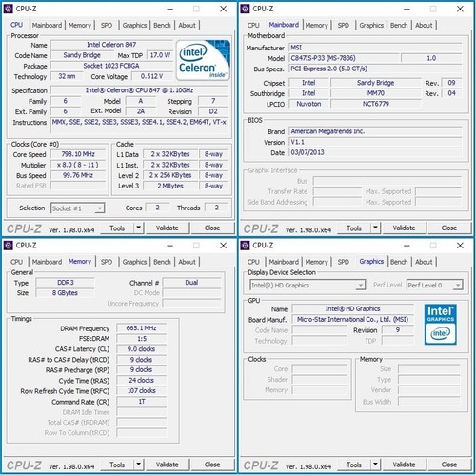Switch to CPU tab in Memory window
476x475 pixels.
click(16, 262)
